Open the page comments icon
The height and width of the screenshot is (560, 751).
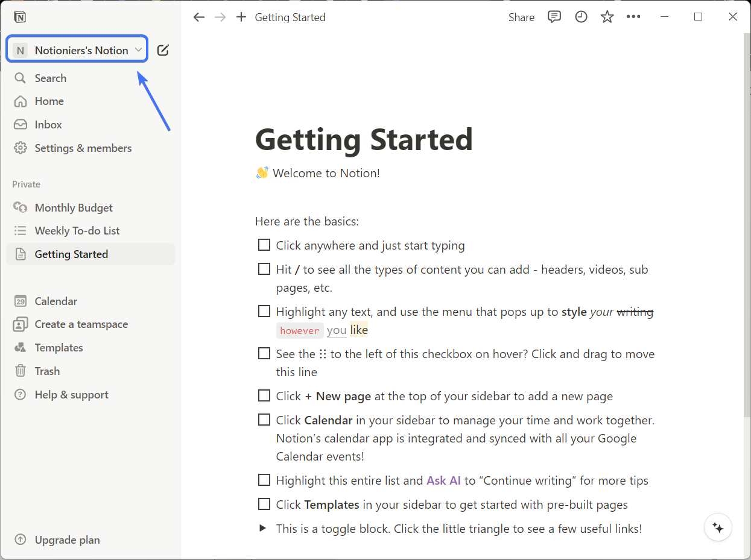coord(554,17)
